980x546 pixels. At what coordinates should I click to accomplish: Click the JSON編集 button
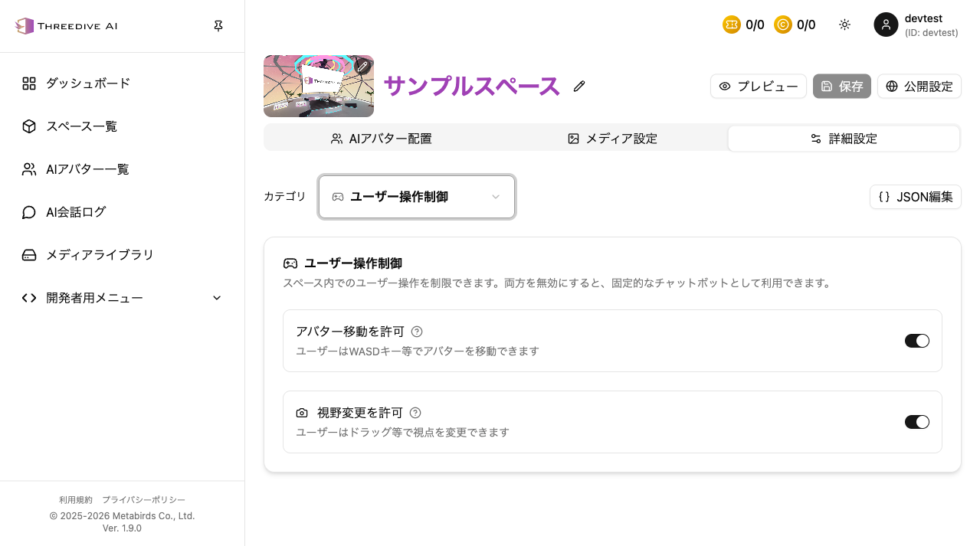(916, 197)
